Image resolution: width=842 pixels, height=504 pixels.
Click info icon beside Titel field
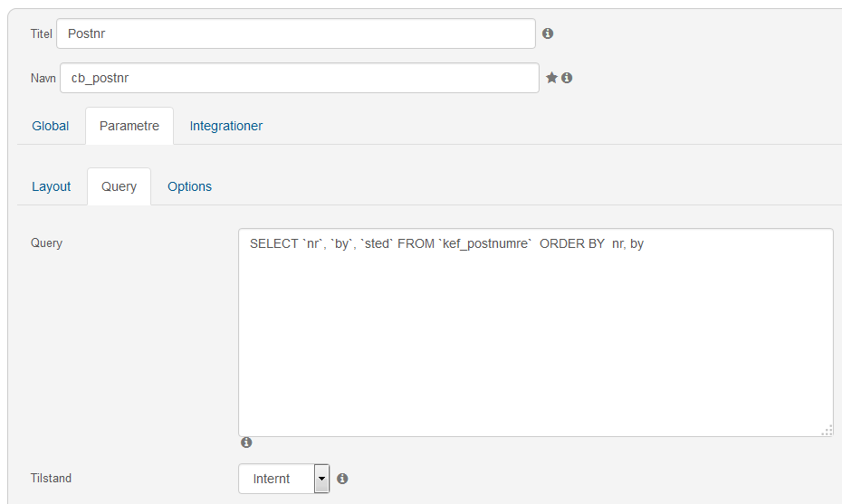547,33
